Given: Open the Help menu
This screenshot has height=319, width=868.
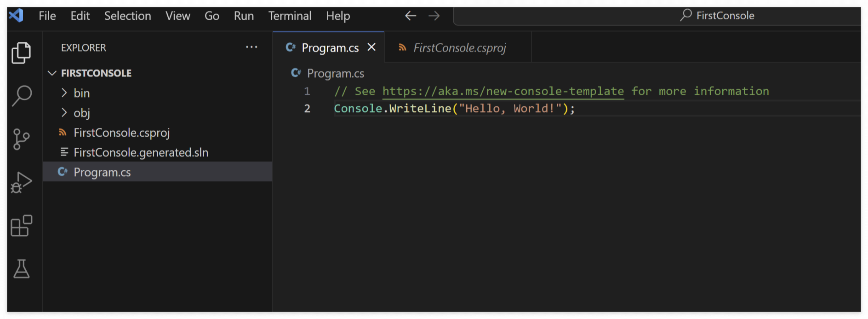Looking at the screenshot, I should (338, 16).
